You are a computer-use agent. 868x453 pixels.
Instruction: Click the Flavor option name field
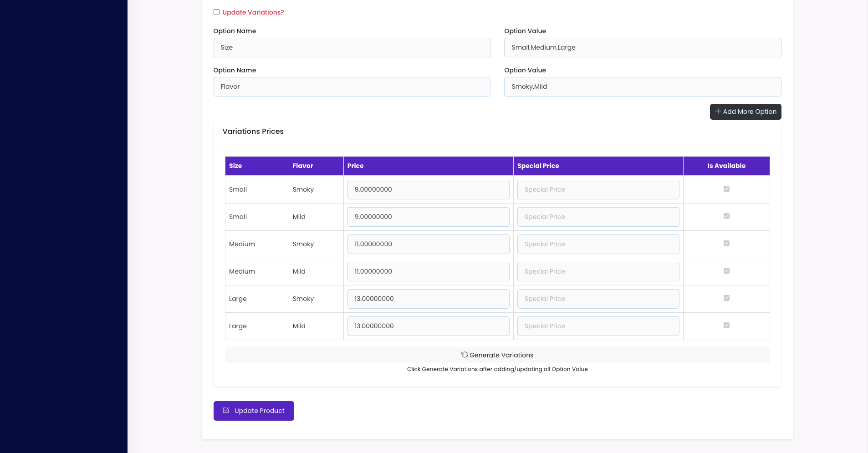pyautogui.click(x=352, y=87)
